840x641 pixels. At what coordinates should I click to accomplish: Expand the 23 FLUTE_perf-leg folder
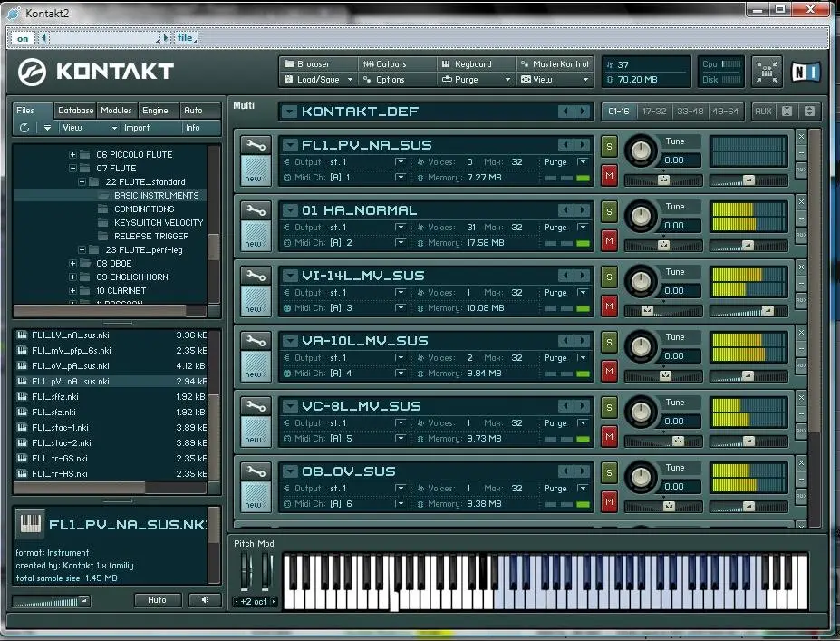coord(82,249)
